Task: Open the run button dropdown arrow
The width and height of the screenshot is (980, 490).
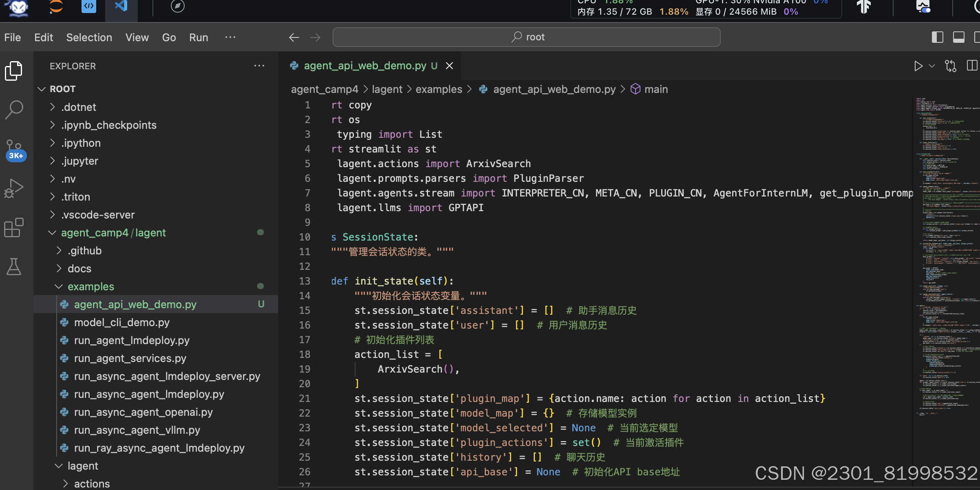Action: click(x=932, y=66)
